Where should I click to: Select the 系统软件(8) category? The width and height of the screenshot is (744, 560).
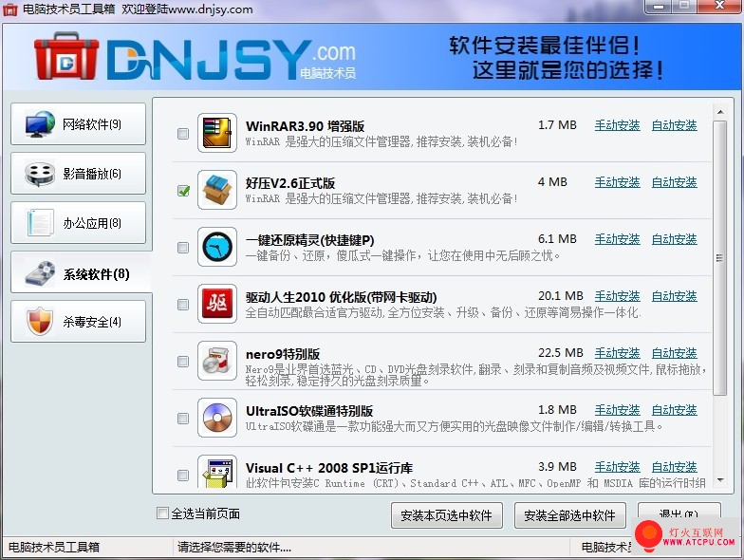click(x=81, y=272)
